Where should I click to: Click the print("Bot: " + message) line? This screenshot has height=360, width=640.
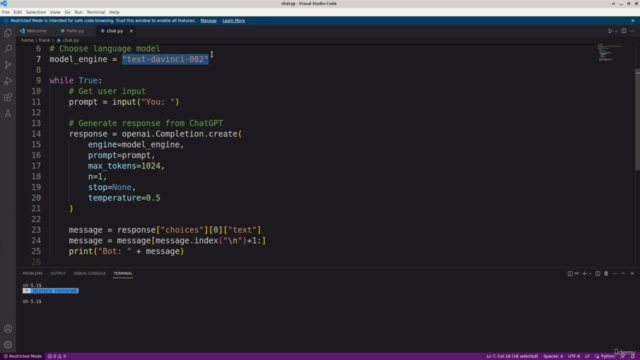coord(126,251)
